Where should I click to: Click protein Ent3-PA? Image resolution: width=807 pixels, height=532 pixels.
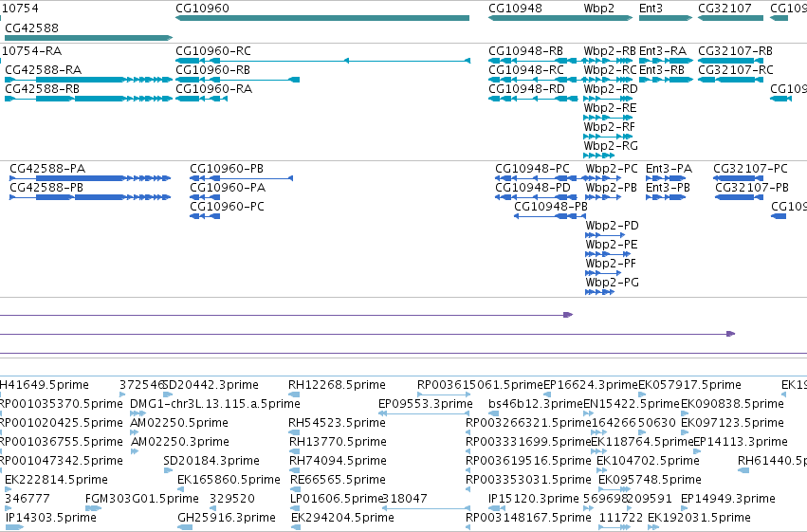click(669, 169)
